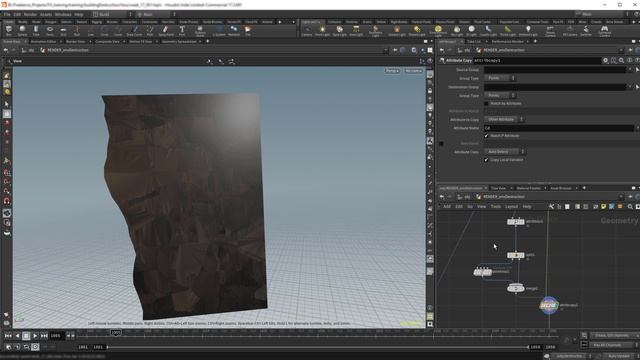Select the Metaball shelf tool
Viewport: 640px width, 360px height.
(234, 31)
